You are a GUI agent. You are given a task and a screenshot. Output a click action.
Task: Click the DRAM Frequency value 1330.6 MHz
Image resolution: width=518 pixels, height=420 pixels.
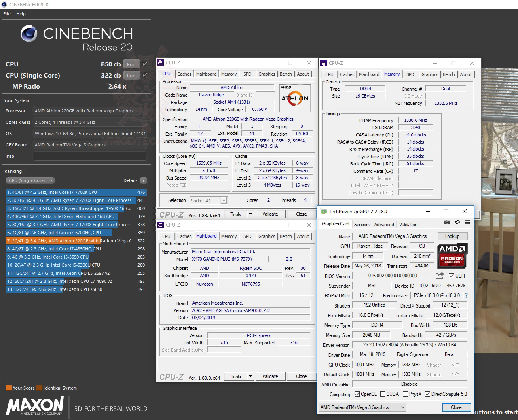[415, 121]
